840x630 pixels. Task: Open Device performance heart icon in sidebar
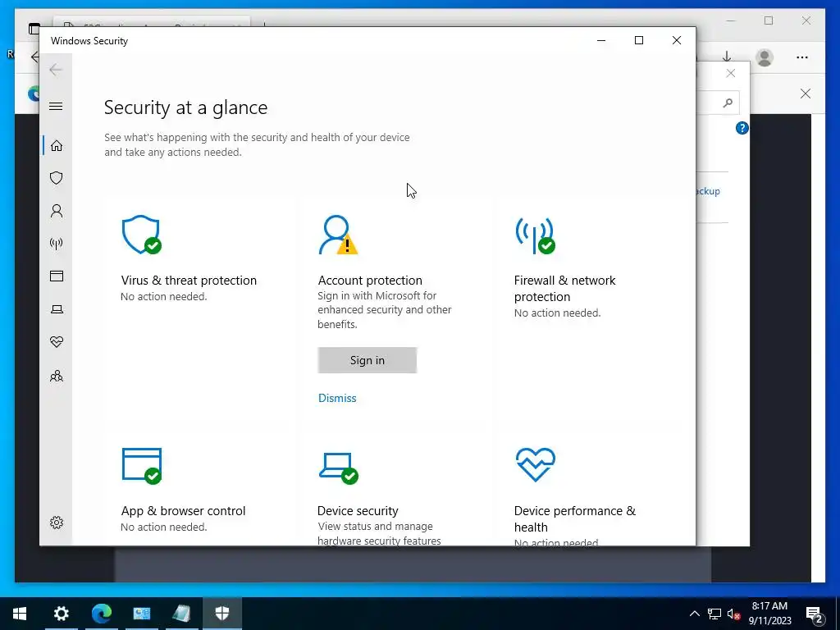(x=57, y=342)
